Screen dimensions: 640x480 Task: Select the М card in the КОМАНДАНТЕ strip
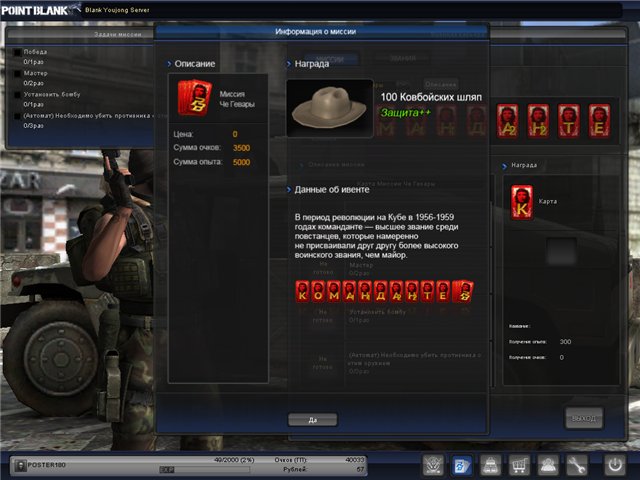[333, 291]
